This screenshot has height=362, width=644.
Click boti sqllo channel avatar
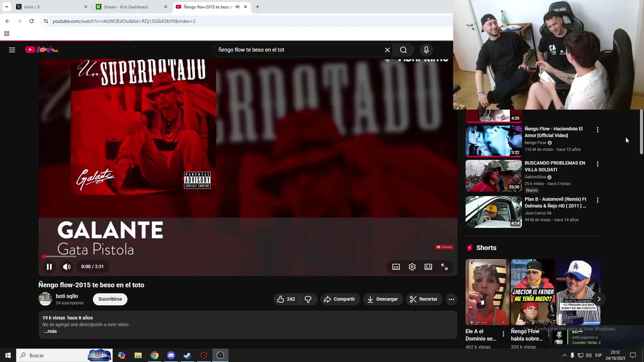click(x=45, y=299)
